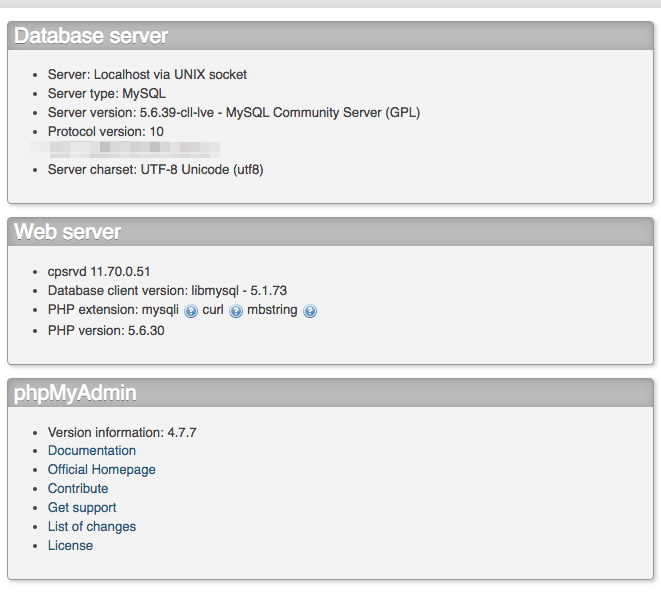661x592 pixels.
Task: Open the Documentation link
Action: click(92, 450)
